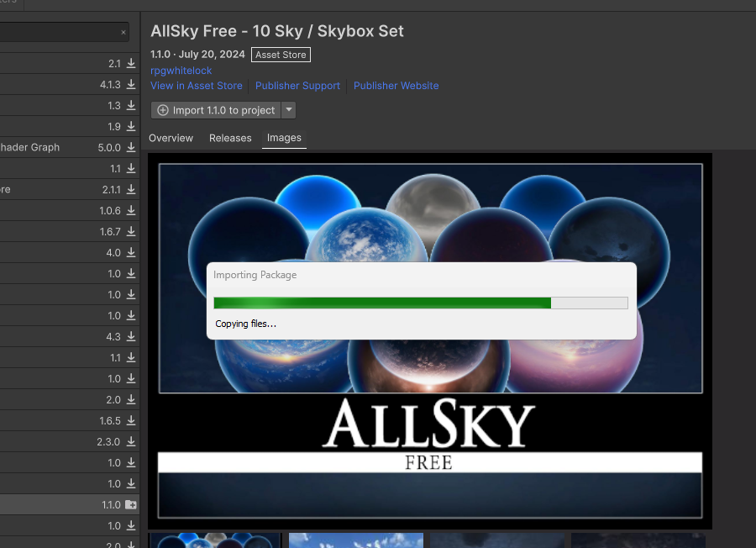Click the 'Importing Package' dialog title

pyautogui.click(x=255, y=275)
